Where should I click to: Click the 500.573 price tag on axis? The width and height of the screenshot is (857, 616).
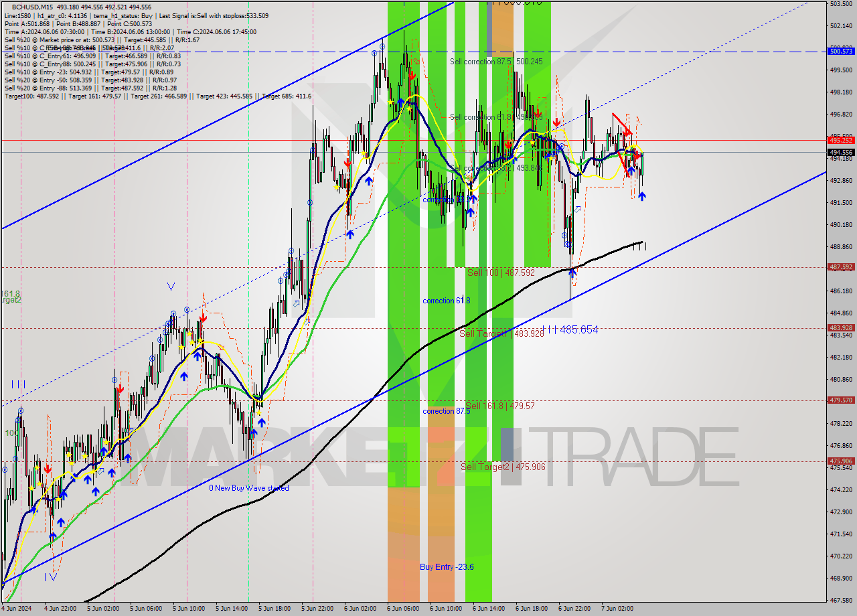841,51
